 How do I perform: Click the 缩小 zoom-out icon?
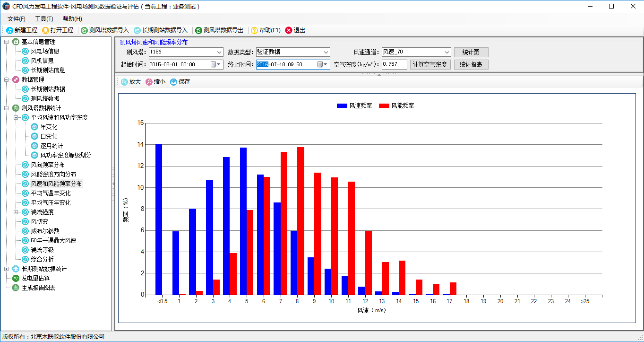pyautogui.click(x=149, y=82)
